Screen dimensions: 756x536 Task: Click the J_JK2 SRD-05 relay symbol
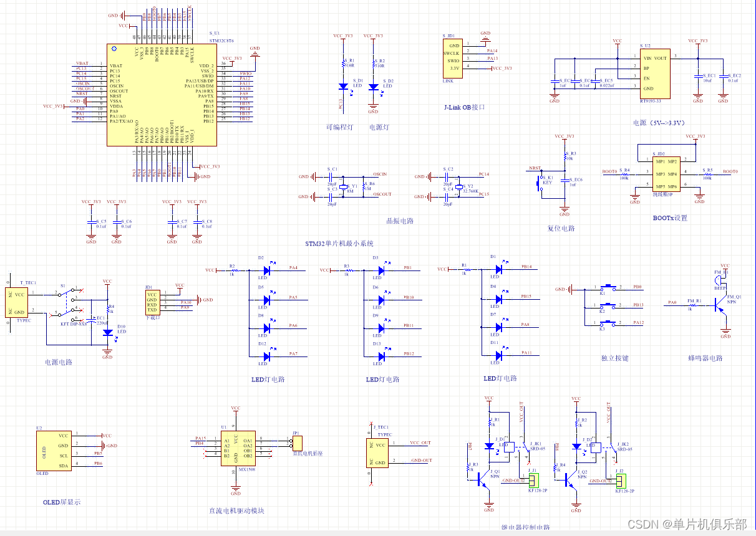coord(603,447)
